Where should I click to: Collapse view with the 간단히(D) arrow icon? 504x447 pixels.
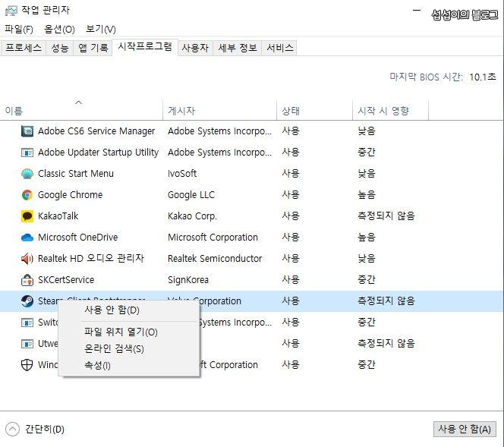(13, 429)
